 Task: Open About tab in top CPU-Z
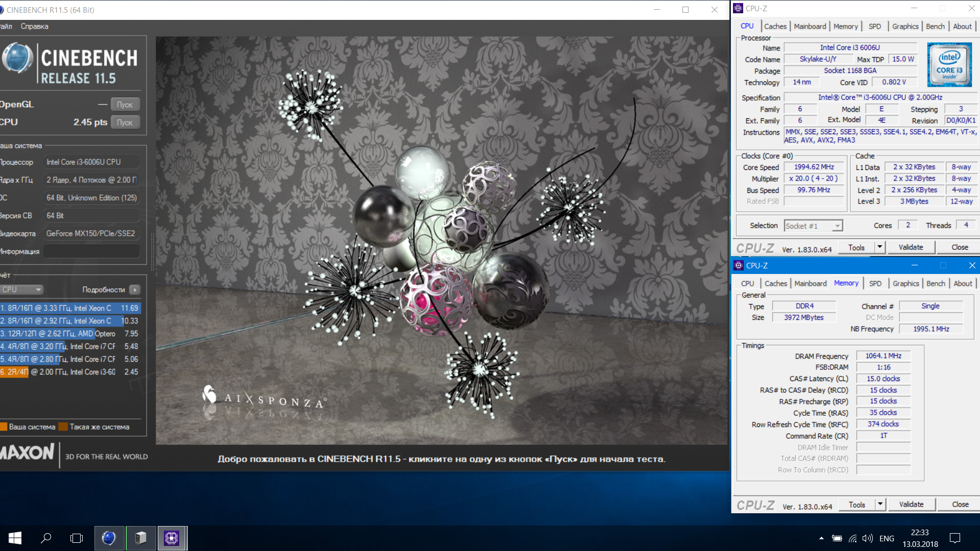pos(962,26)
